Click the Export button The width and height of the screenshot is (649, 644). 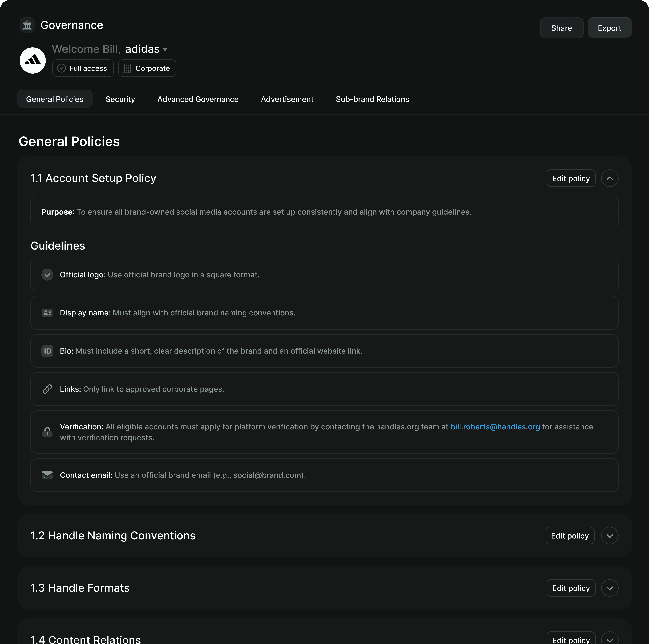[609, 28]
